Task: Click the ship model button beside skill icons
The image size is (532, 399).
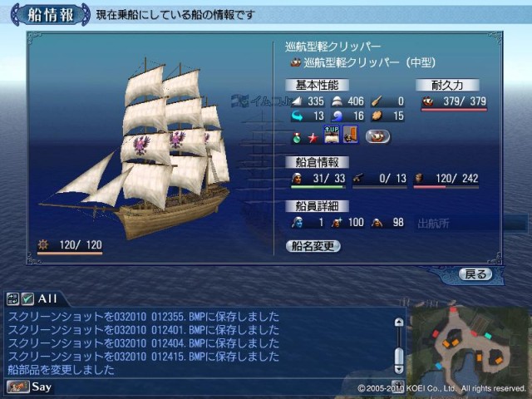Action: click(x=377, y=136)
